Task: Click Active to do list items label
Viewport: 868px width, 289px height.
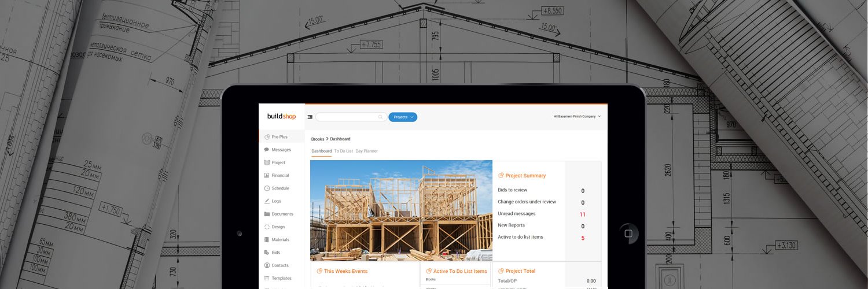Action: point(521,237)
